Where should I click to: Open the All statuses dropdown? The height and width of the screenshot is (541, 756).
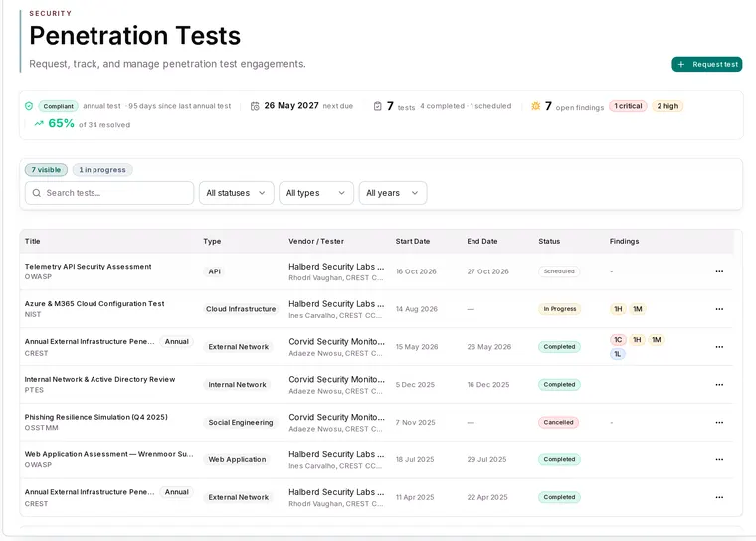[237, 193]
